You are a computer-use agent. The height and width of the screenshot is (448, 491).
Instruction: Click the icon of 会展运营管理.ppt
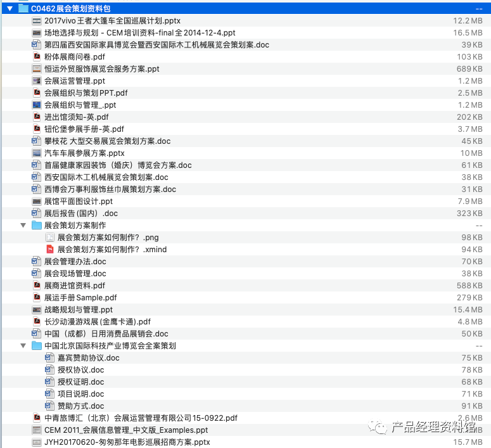coord(37,81)
